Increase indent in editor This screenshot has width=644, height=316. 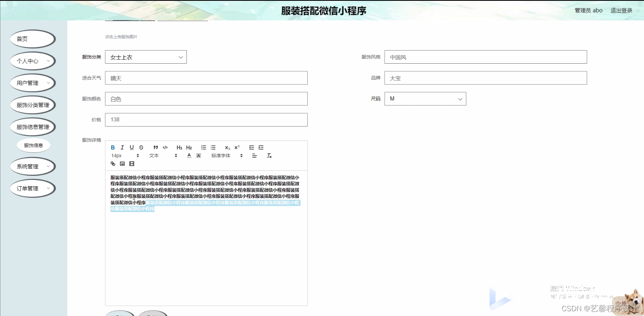coord(261,148)
